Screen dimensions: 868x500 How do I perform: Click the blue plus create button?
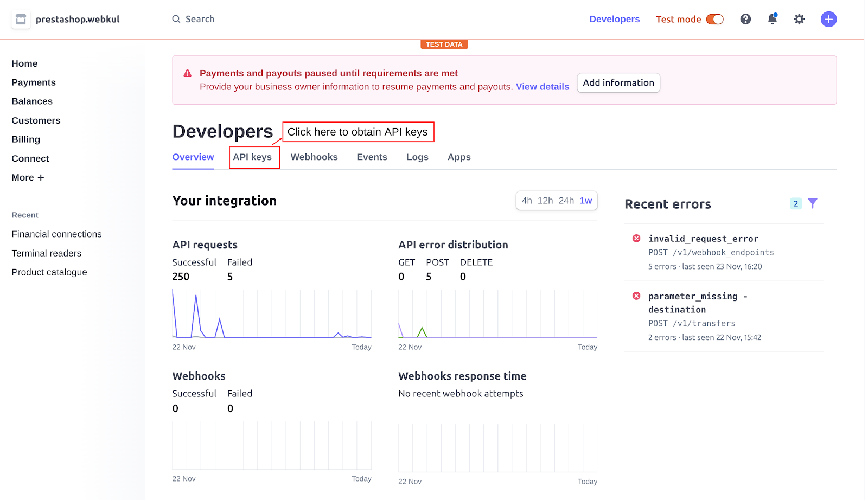pyautogui.click(x=828, y=20)
